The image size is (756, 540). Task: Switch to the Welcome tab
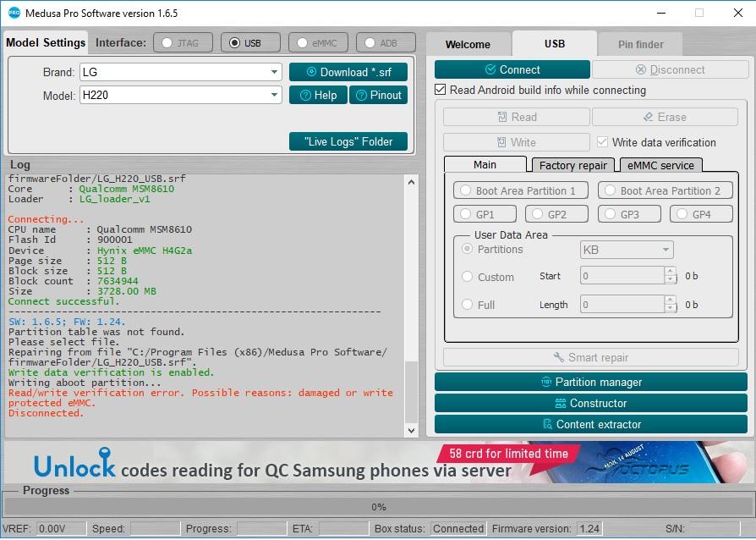pos(468,44)
